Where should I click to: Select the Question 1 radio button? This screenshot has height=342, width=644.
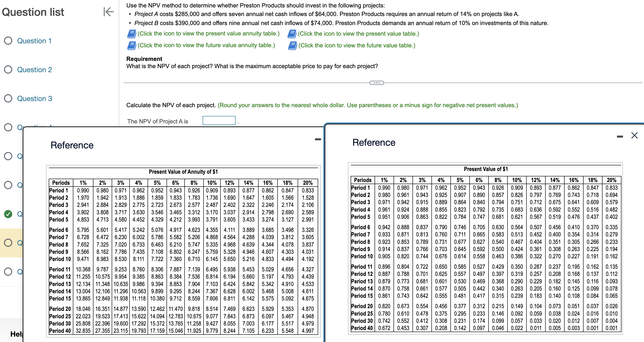click(x=8, y=41)
